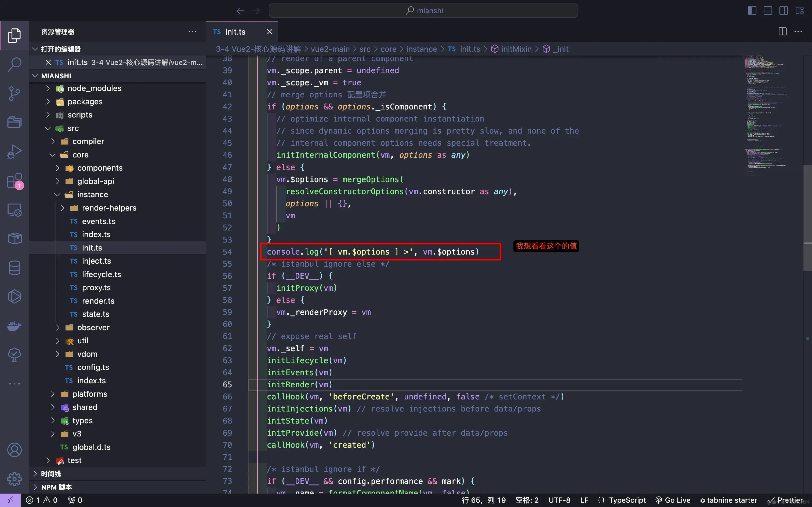This screenshot has height=507, width=812.
Task: Open the Source Control view
Action: pos(15,94)
